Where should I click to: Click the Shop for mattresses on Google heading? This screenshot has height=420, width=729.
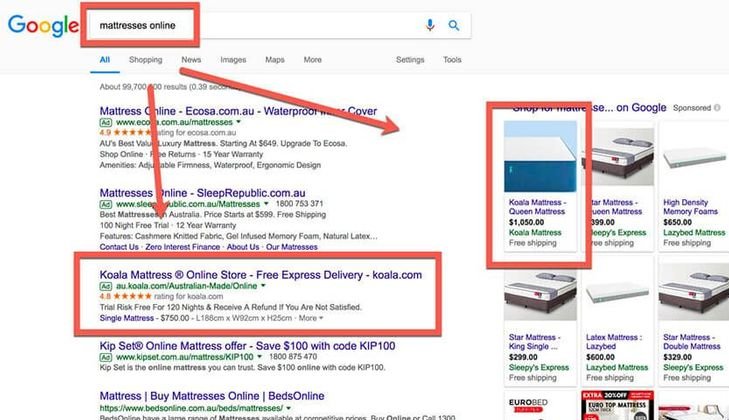click(590, 108)
